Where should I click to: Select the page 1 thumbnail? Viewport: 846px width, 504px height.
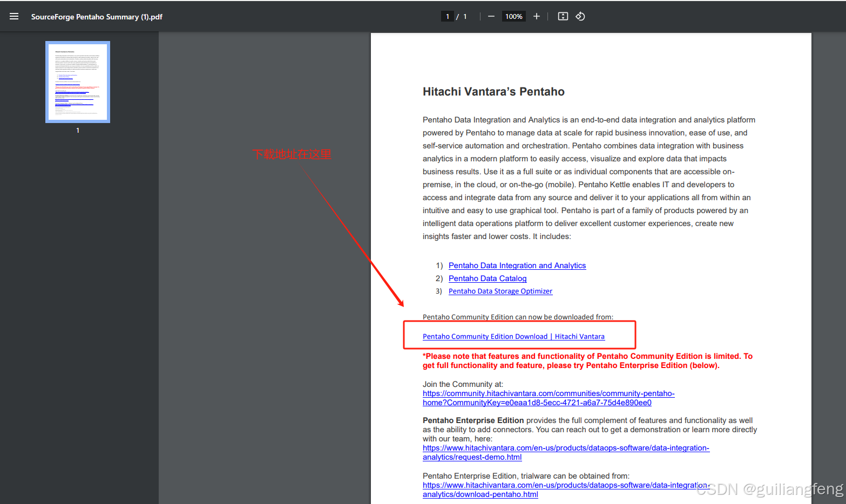(78, 82)
